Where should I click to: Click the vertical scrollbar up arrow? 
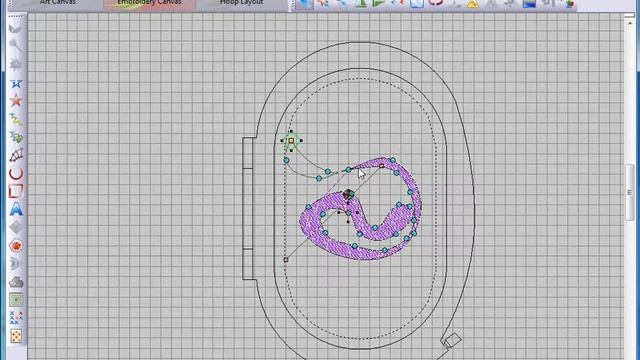click(629, 23)
